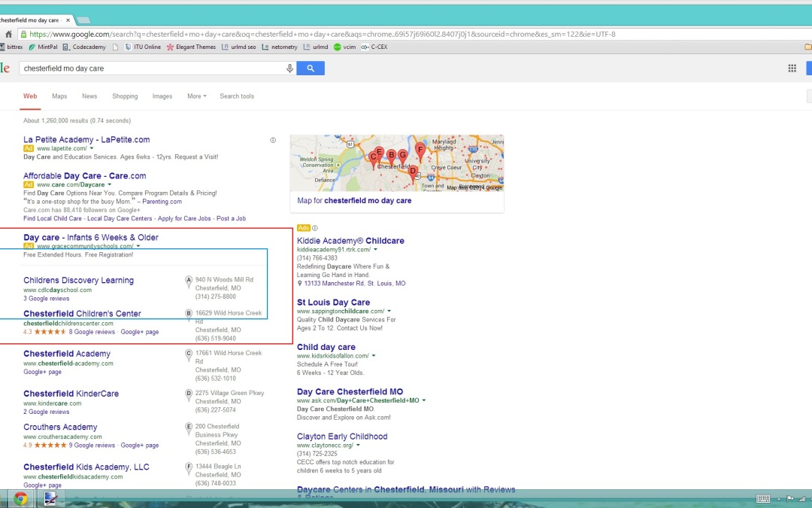This screenshot has height=508, width=812.
Task: Open dropdown arrow next to gracecommunityschools.com
Action: (x=138, y=246)
